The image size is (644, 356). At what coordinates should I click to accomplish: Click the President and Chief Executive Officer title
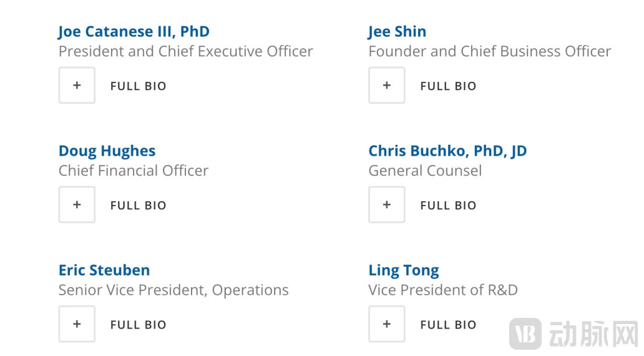click(185, 51)
